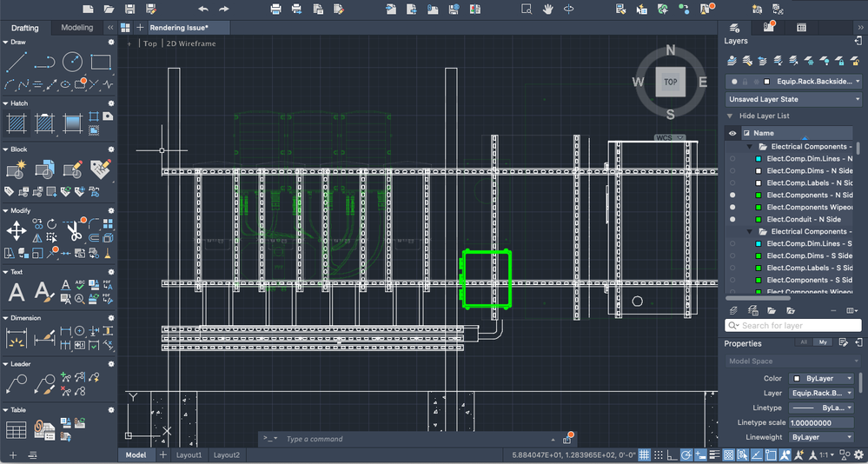The height and width of the screenshot is (464, 868).
Task: Collapse the Hide Layer List section
Action: tap(730, 116)
